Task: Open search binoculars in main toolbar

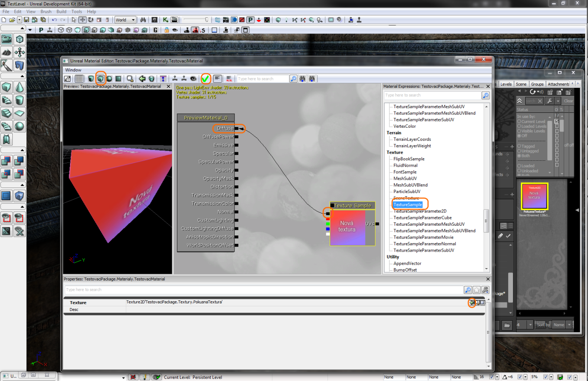Action: pos(143,20)
